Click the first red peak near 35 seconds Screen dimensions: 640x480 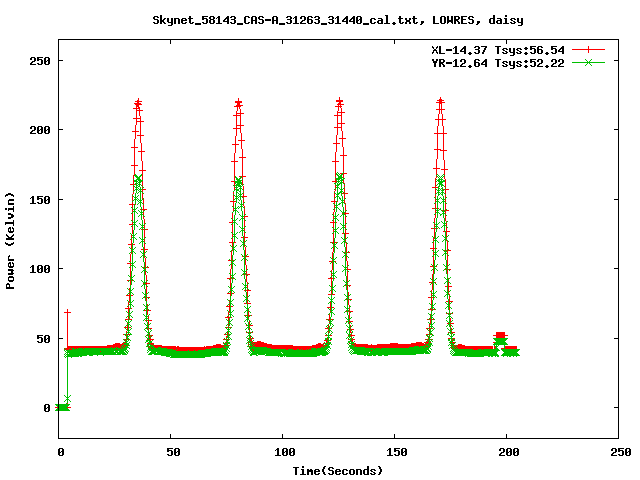pyautogui.click(x=138, y=102)
